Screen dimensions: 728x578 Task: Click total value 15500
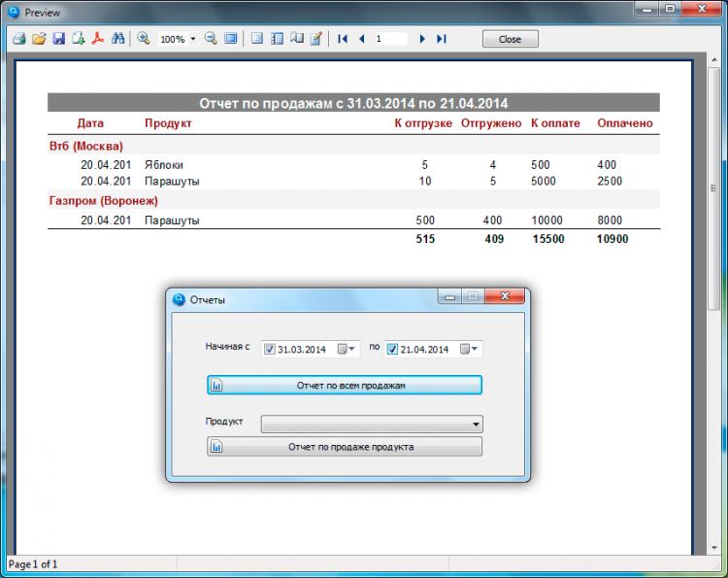(x=548, y=239)
